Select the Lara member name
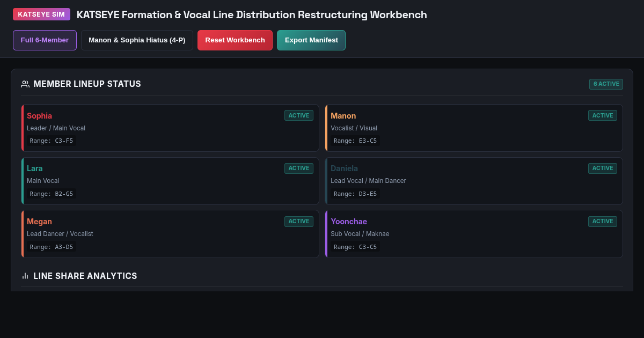The height and width of the screenshot is (338, 644). pos(35,168)
